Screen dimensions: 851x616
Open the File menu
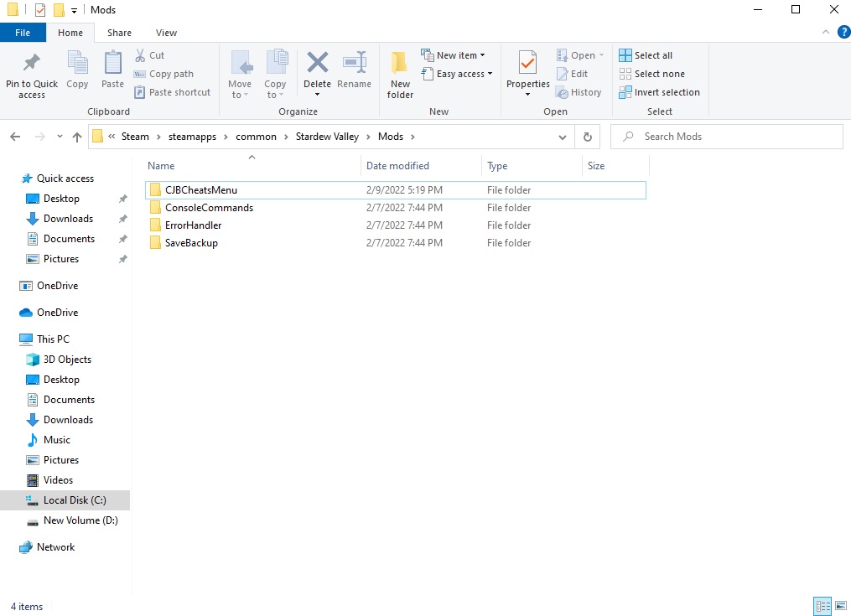[23, 33]
